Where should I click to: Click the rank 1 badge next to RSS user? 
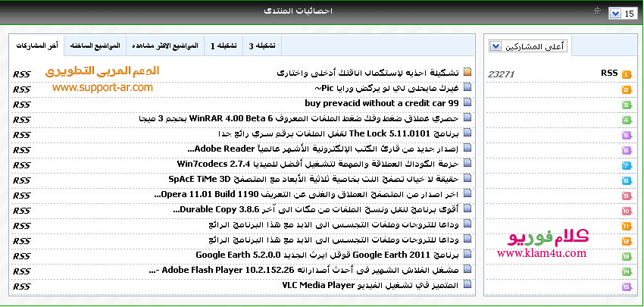pyautogui.click(x=627, y=74)
